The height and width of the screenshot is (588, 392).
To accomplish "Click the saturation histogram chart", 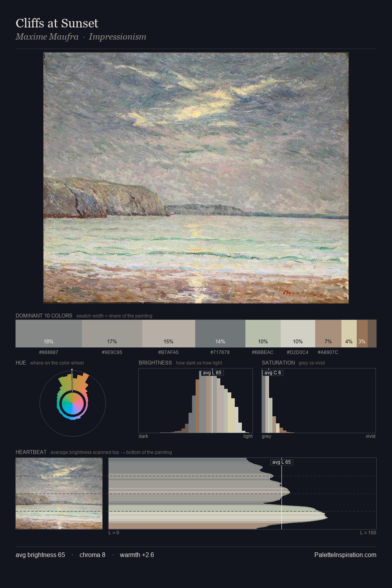I will (x=319, y=401).
